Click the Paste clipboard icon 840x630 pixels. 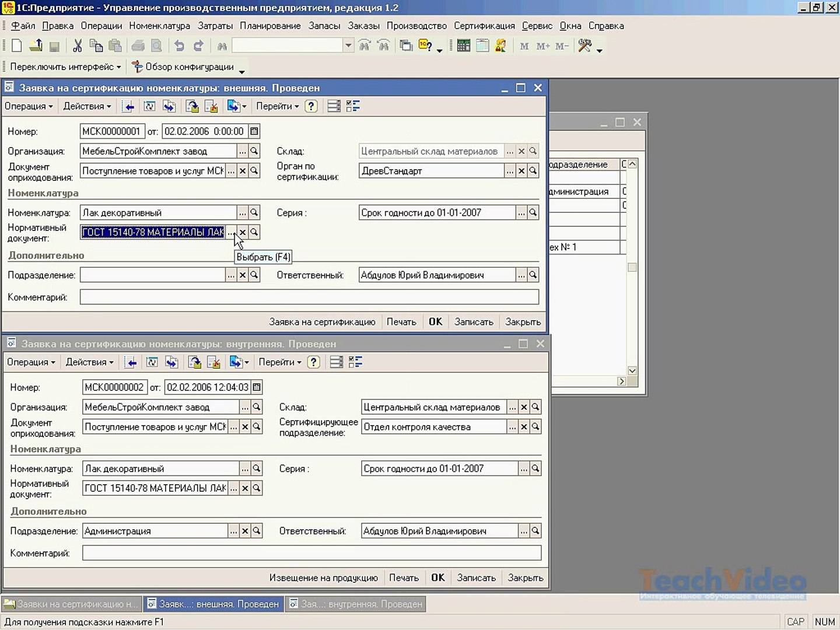(x=116, y=45)
